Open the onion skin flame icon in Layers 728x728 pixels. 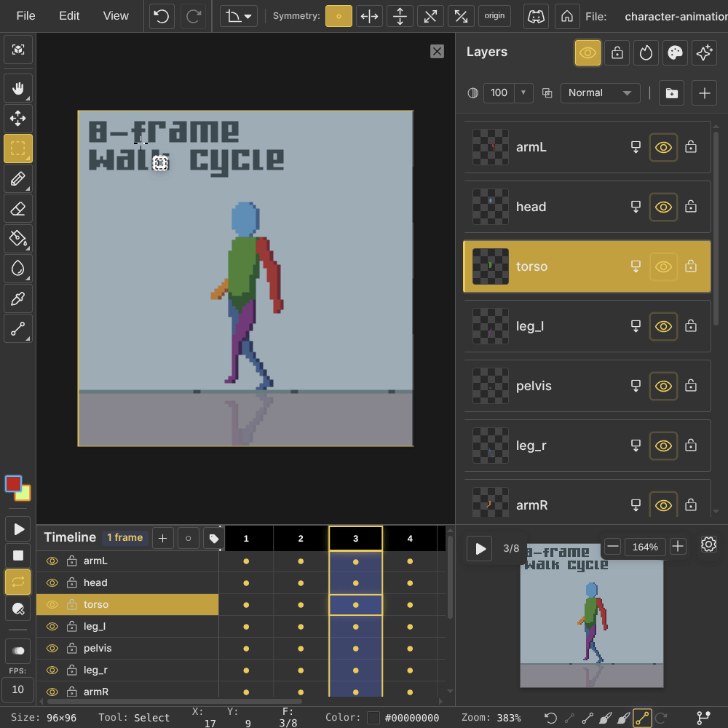tap(646, 52)
